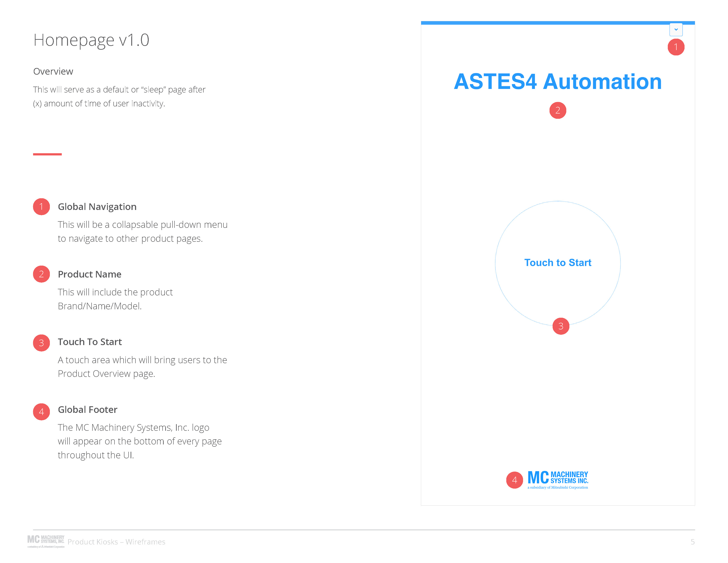The height and width of the screenshot is (563, 728).
Task: Click legend circle 3 beside Touch To Start
Action: pos(41,343)
